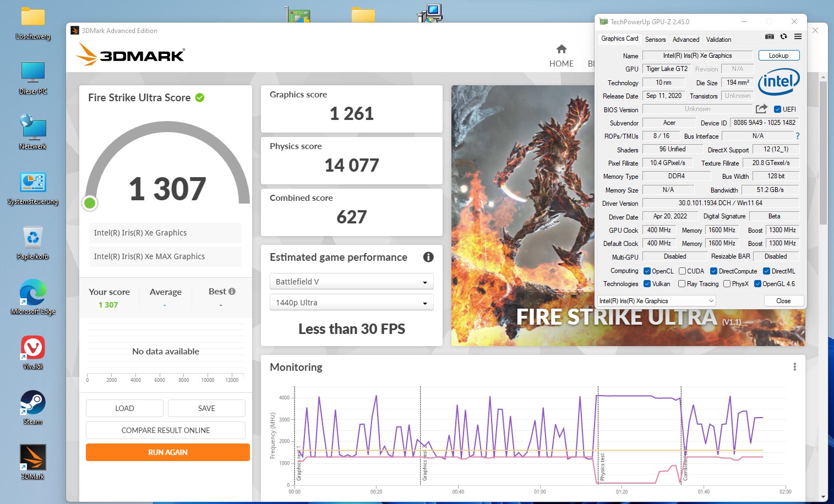Click info icon next to Best score

click(232, 292)
